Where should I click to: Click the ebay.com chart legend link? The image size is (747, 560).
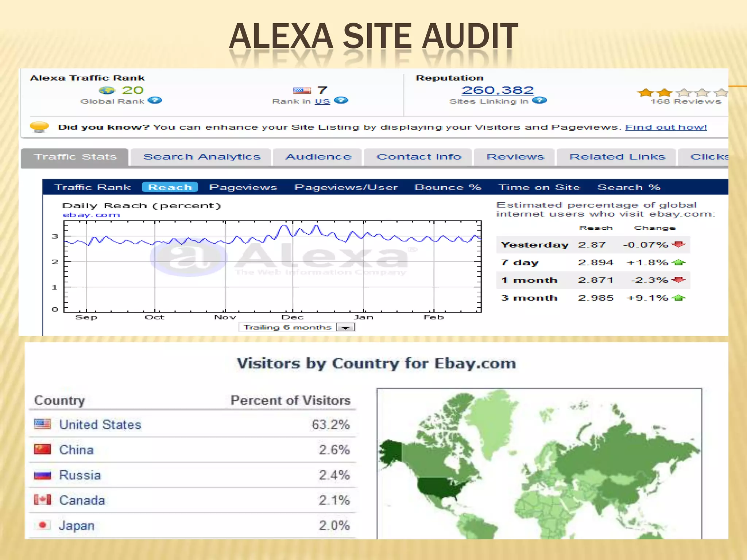(x=91, y=215)
